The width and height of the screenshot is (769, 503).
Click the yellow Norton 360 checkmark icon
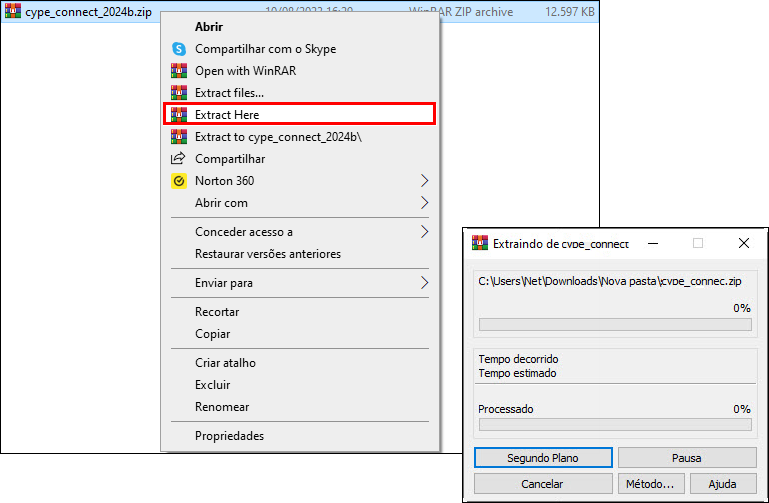(179, 181)
